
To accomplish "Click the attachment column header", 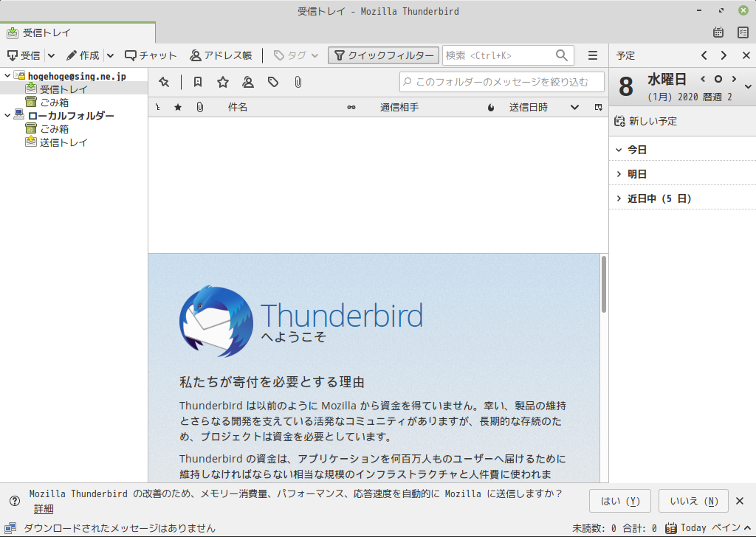I will (199, 108).
